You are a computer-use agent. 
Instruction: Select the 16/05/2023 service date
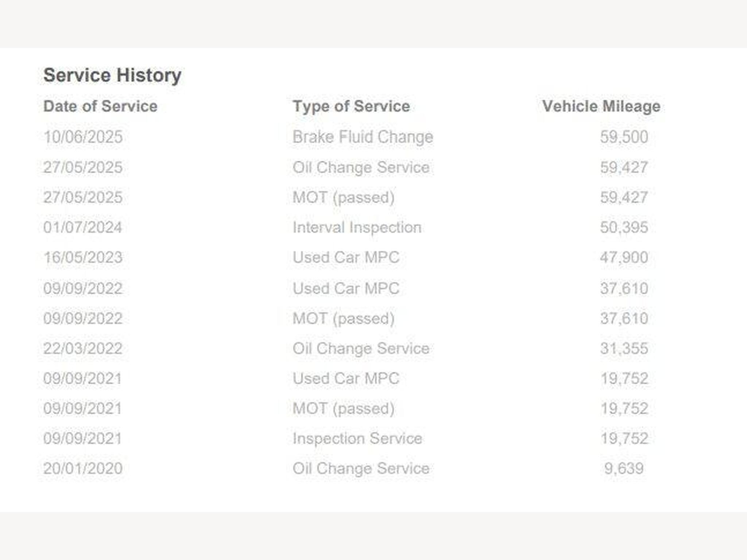(x=83, y=257)
